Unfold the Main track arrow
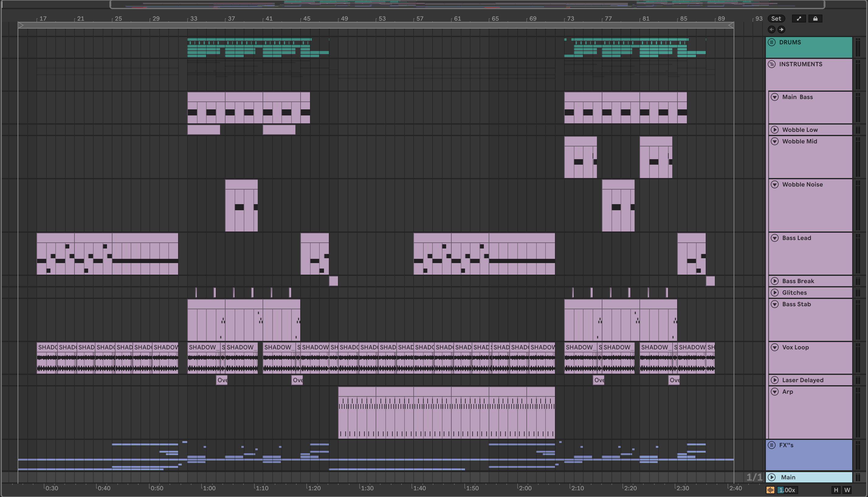The image size is (868, 497). (x=772, y=477)
